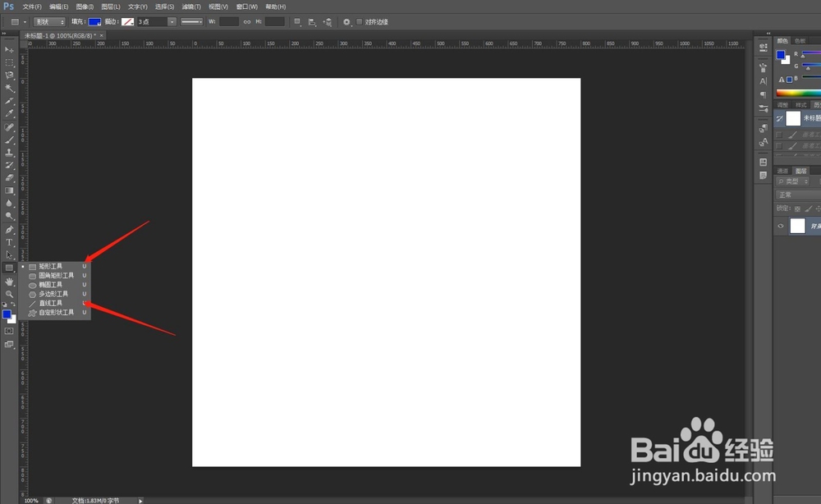
Task: Change screen mode icon
Action: [9, 345]
